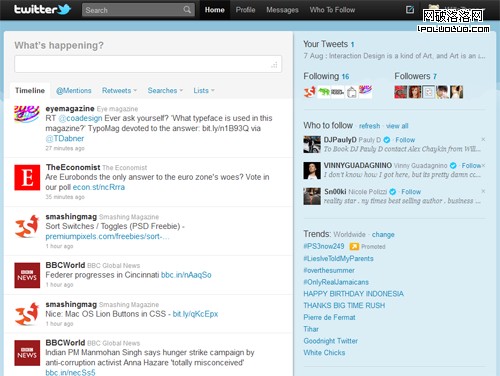Open Profile in top navigation
This screenshot has height=376, width=500.
coord(246,10)
